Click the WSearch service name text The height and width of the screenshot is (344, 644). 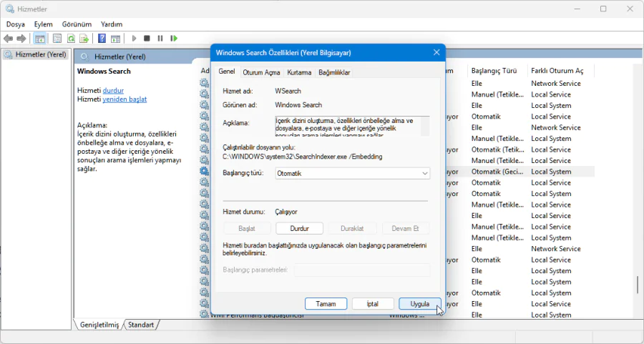288,91
